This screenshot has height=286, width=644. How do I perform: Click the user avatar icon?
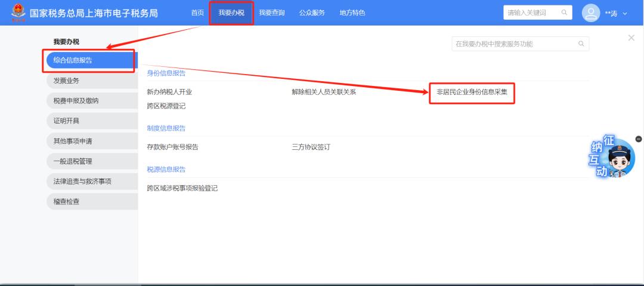pyautogui.click(x=590, y=13)
